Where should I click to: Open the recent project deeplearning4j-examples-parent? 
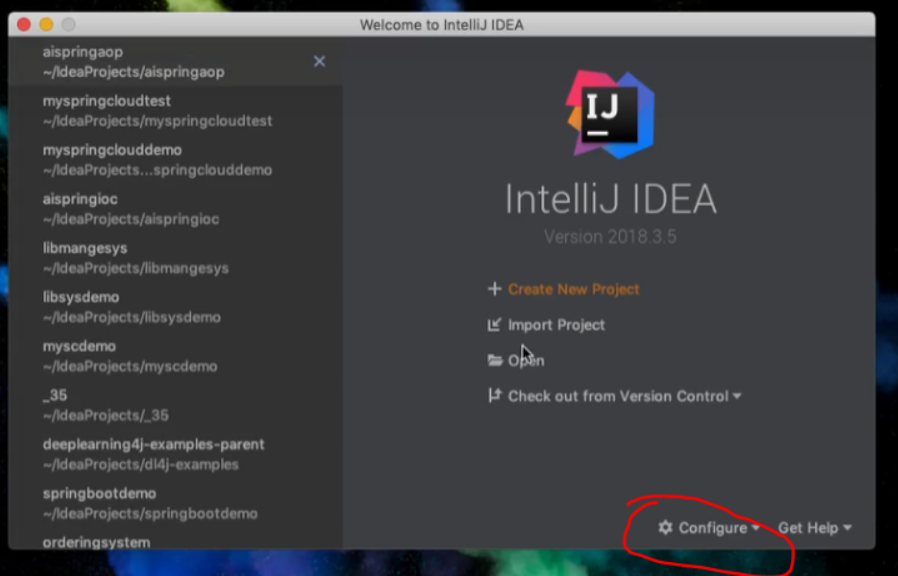click(176, 454)
